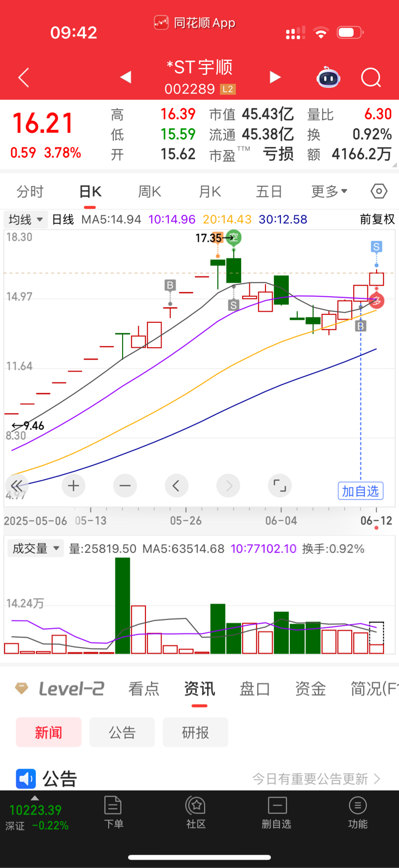Tap the 9.46 low price label
This screenshot has width=399, height=868.
34,426
